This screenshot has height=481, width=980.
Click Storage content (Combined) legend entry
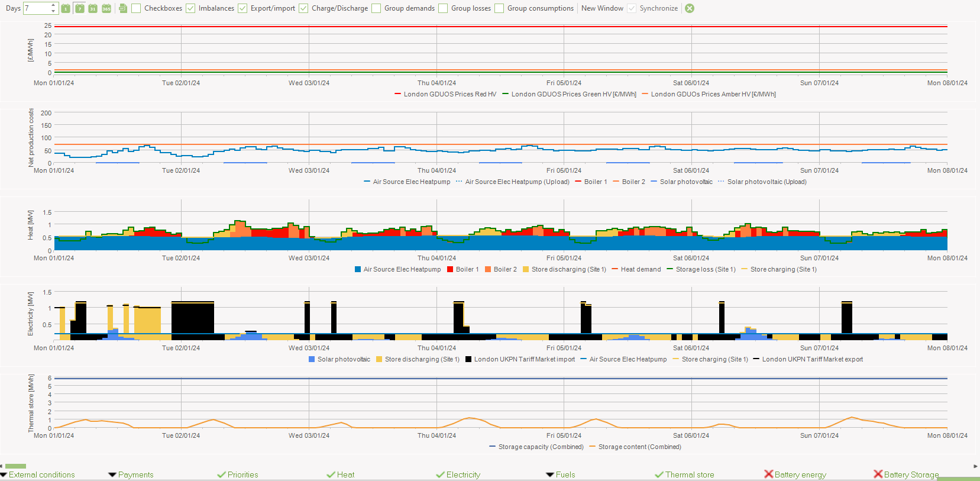point(635,447)
